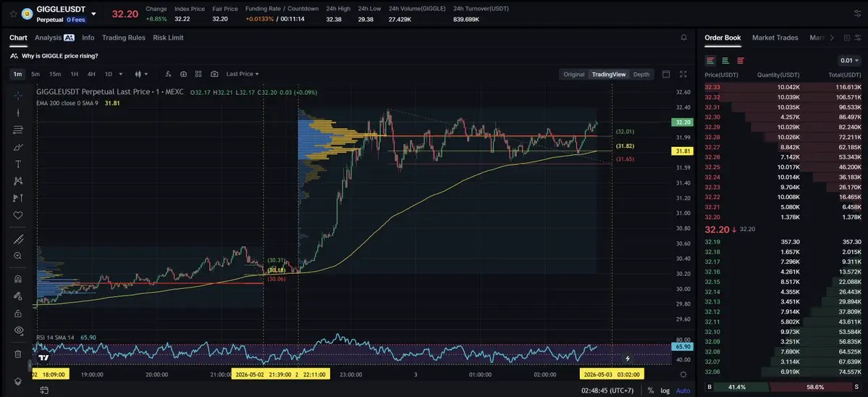The height and width of the screenshot is (397, 868).
Task: Activate the zoom-in magnifier tool
Action: pos(17,256)
